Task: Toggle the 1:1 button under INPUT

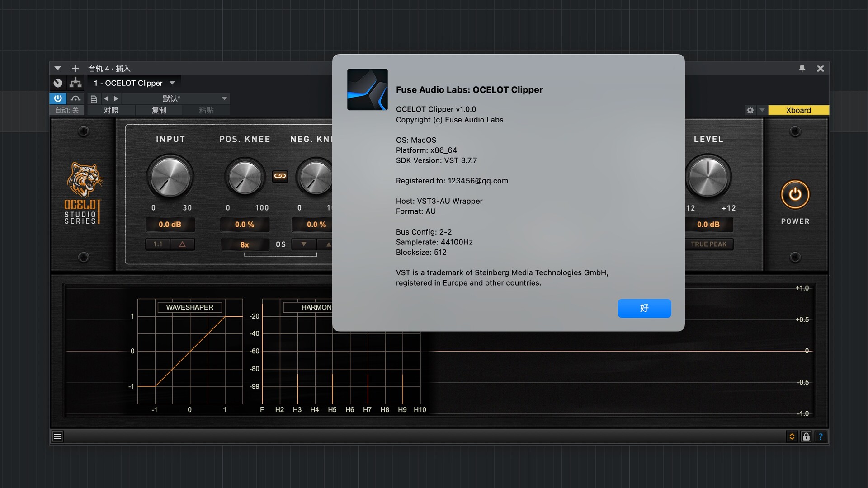Action: [x=158, y=244]
